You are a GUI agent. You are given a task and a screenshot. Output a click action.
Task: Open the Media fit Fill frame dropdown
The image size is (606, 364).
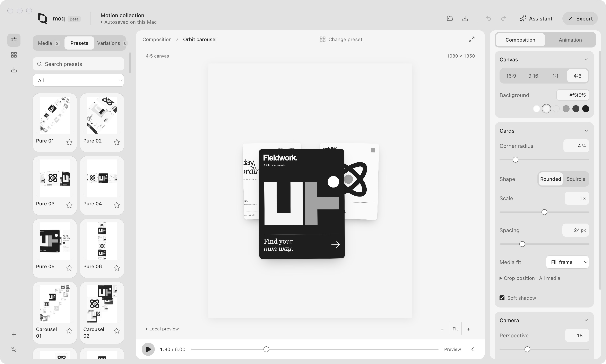(568, 262)
